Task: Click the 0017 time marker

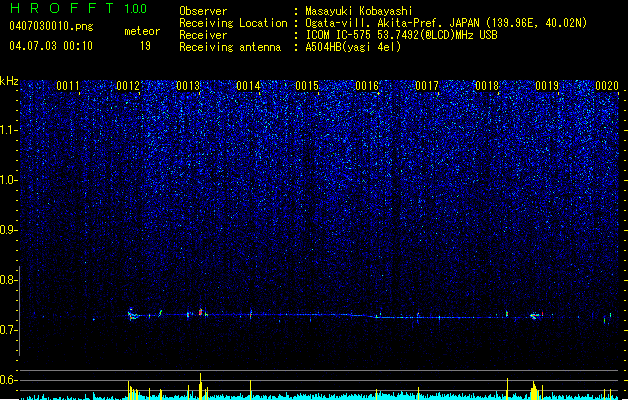Action: 427,86
